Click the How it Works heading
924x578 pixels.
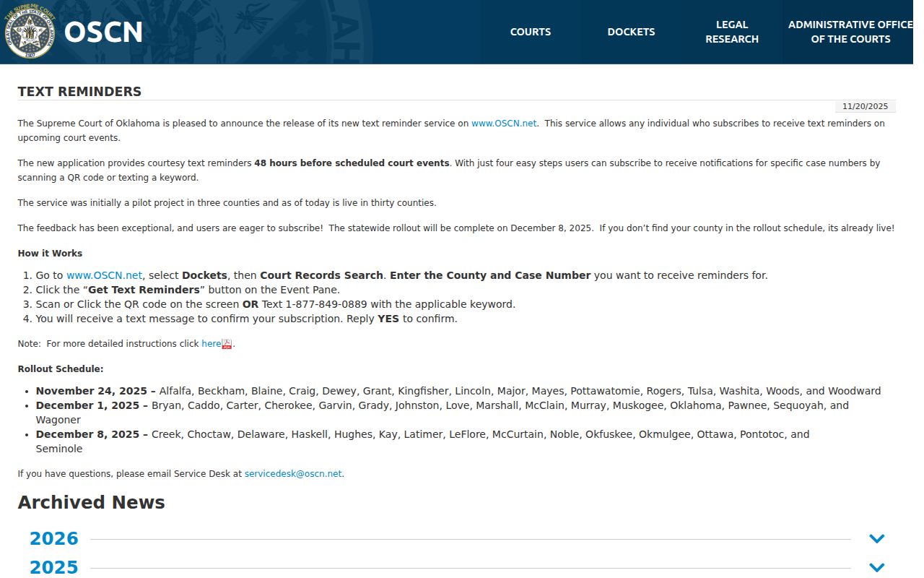(50, 254)
